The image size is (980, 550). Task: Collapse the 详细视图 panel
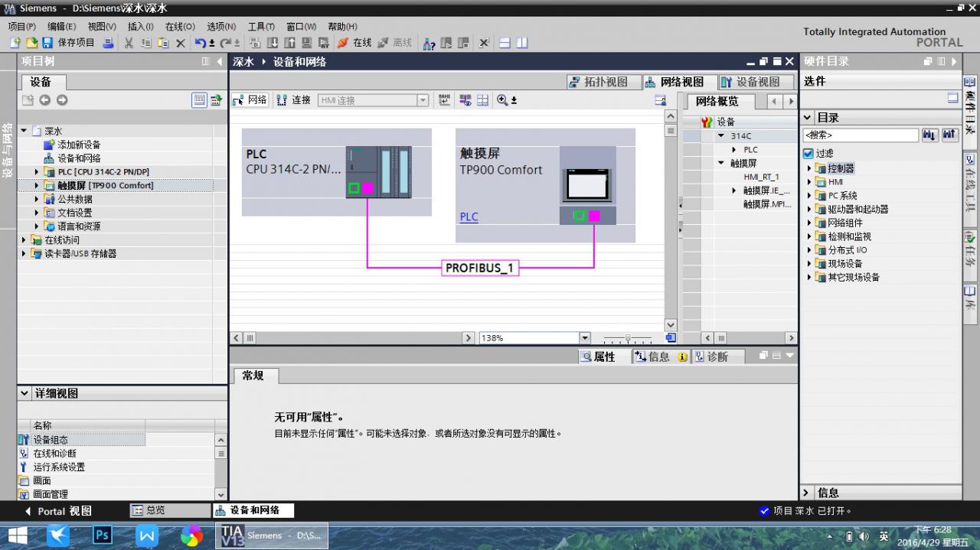[24, 393]
